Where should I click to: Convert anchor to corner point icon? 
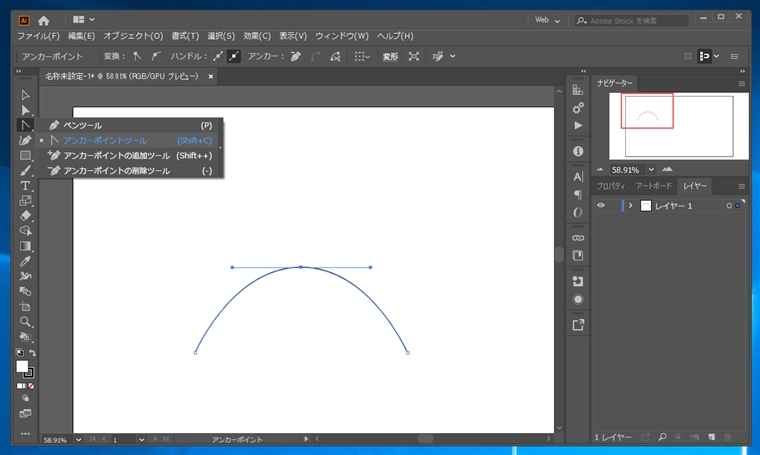tap(138, 56)
